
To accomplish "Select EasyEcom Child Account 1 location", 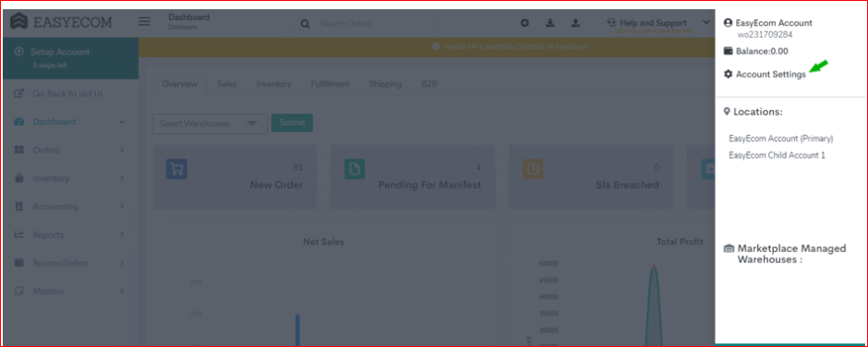I will (777, 156).
